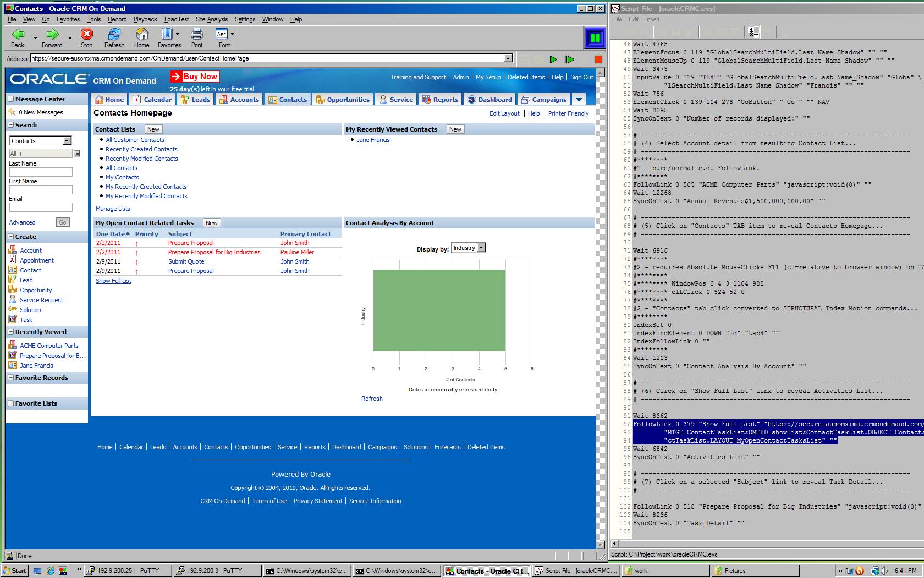The image size is (924, 578).
Task: Switch to 192.9.200.251 PuTTY taskbar button
Action: pyautogui.click(x=127, y=571)
